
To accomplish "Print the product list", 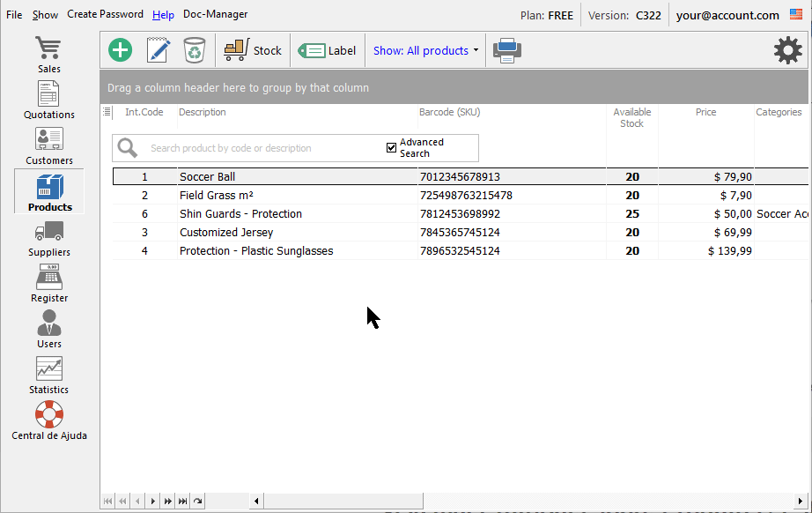I will (x=507, y=50).
